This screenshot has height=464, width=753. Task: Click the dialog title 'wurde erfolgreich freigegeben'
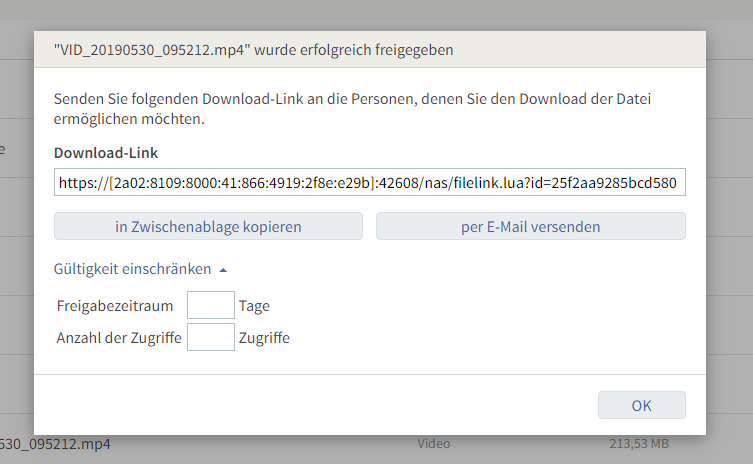tap(353, 50)
